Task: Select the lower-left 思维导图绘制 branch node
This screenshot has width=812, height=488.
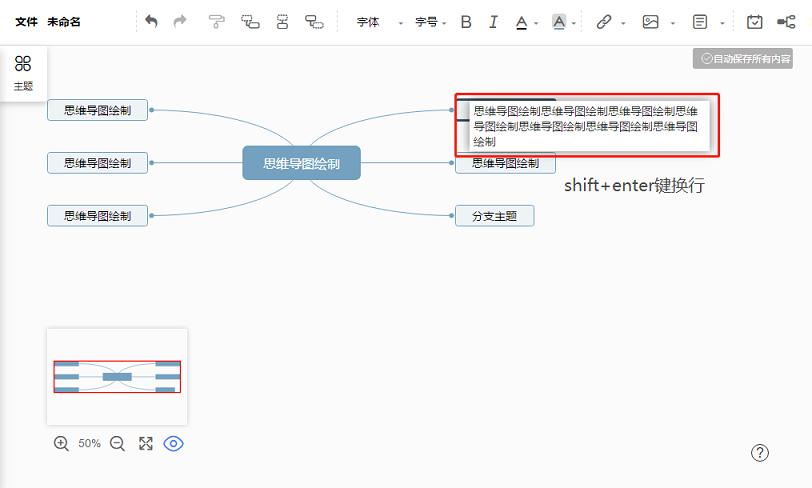Action: click(97, 216)
